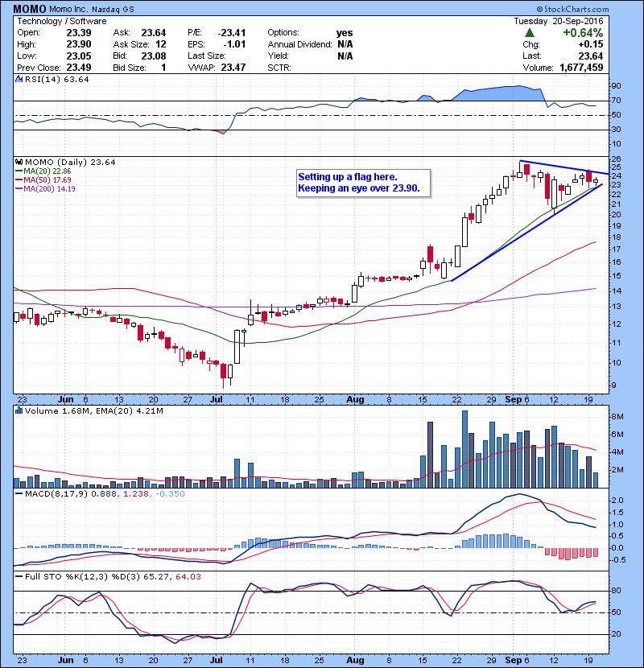Click the High 23.90 value

point(78,44)
